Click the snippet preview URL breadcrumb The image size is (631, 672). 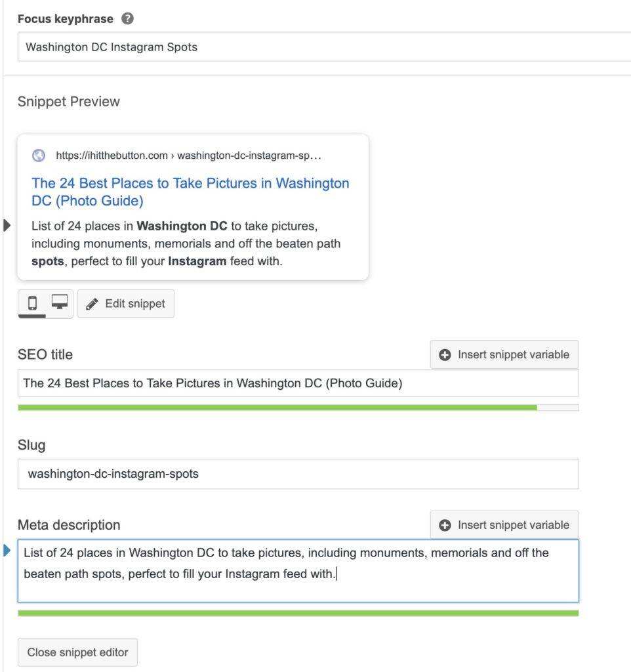pos(189,156)
